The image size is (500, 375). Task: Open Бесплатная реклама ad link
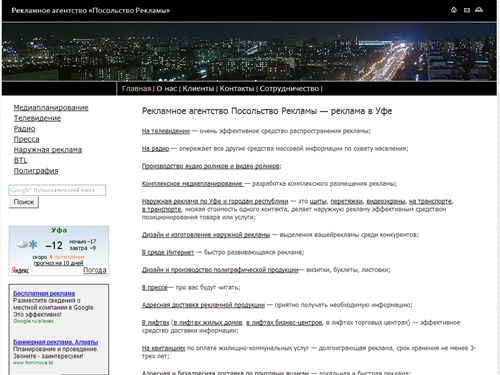tap(44, 293)
